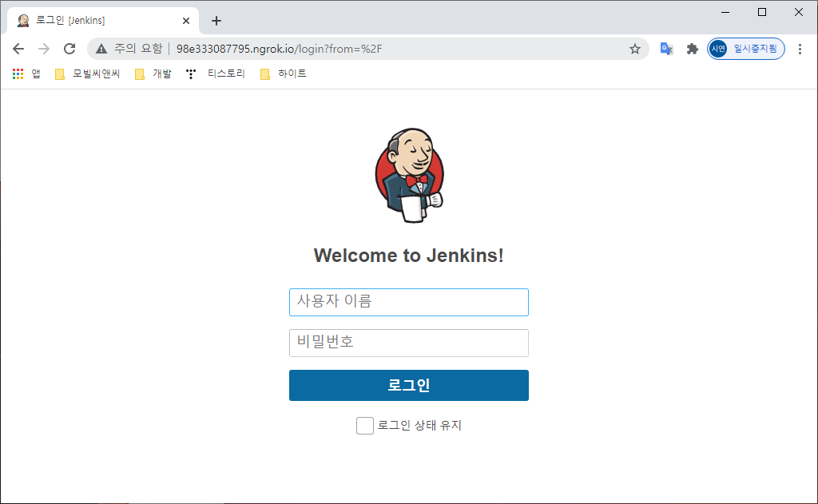The height and width of the screenshot is (504, 818).
Task: Click the profile 일시중지됨 button
Action: (x=746, y=49)
